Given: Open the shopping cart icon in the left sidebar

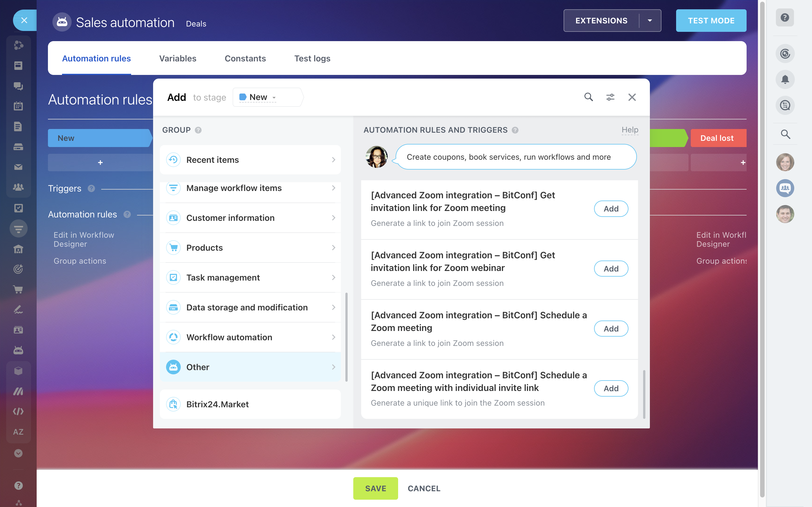Looking at the screenshot, I should pyautogui.click(x=18, y=289).
